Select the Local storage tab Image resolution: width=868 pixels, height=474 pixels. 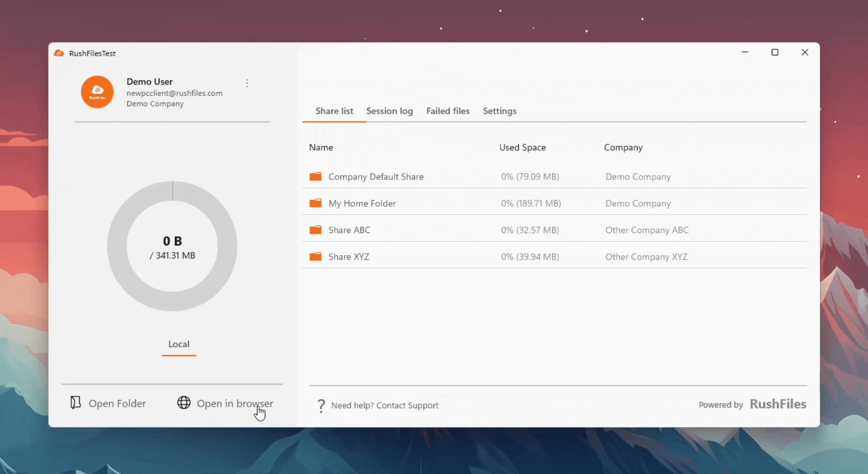(179, 344)
